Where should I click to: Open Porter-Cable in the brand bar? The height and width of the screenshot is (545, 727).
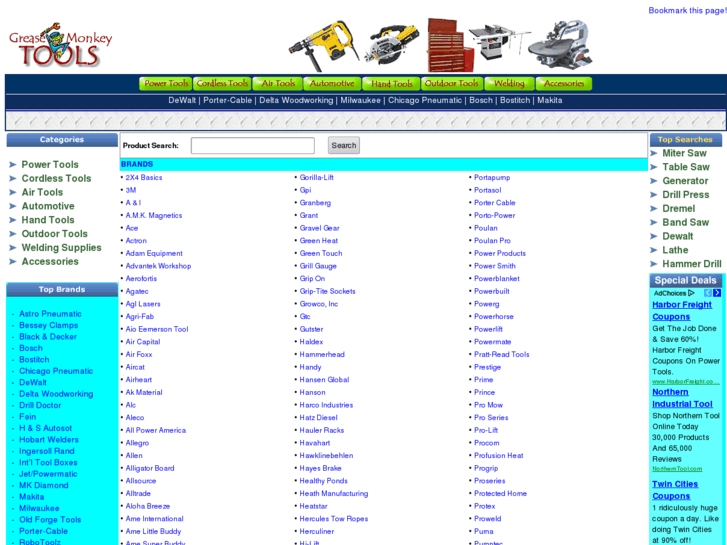pyautogui.click(x=228, y=100)
